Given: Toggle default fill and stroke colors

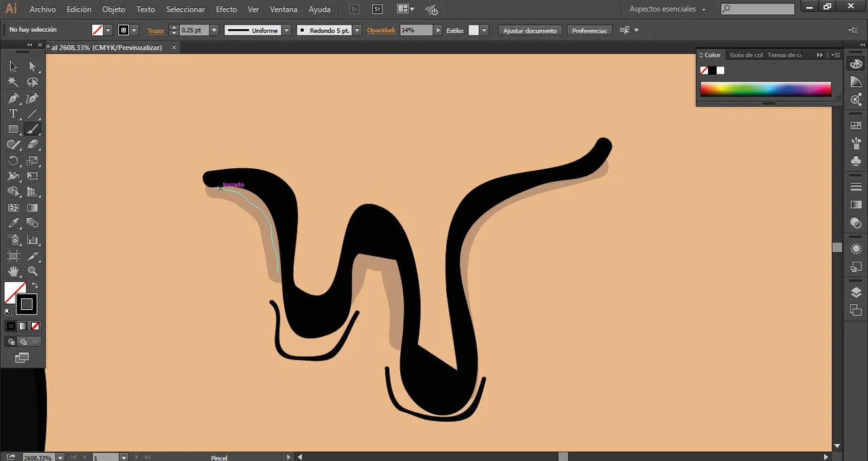Looking at the screenshot, I should tap(8, 311).
